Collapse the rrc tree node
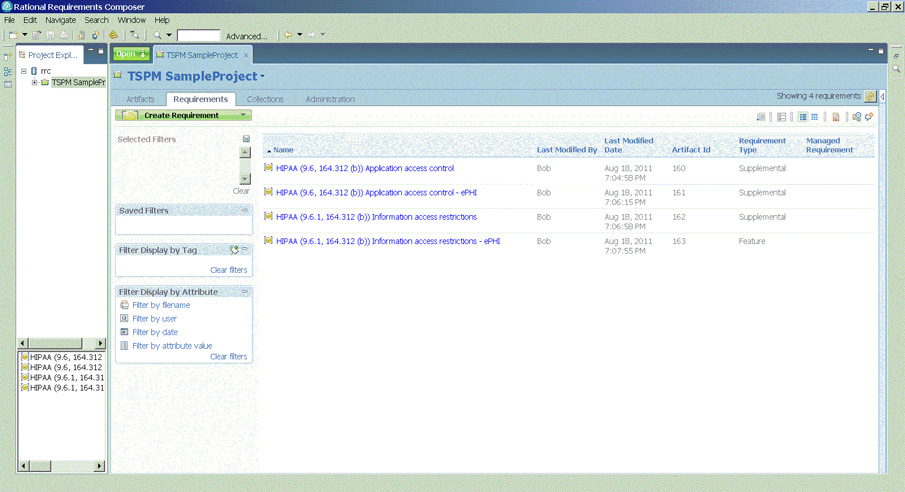This screenshot has height=492, width=905. point(24,71)
